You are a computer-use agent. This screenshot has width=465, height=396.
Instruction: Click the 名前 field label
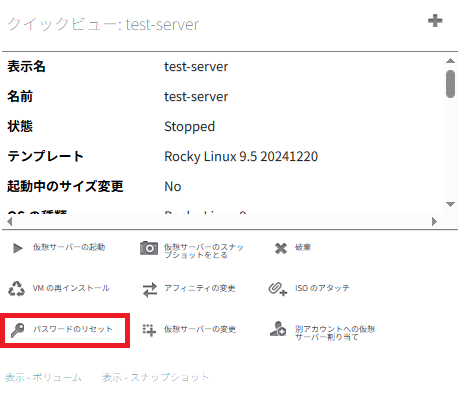pyautogui.click(x=20, y=96)
